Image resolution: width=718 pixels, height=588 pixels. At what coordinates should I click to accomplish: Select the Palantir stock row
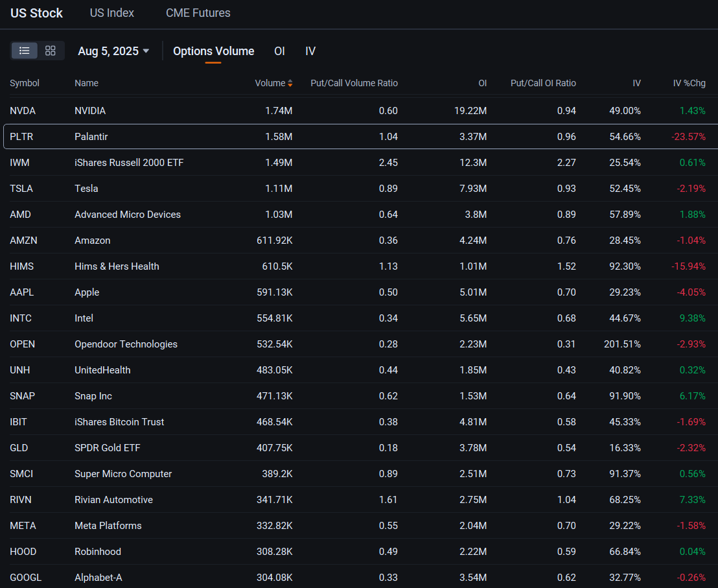pos(90,137)
